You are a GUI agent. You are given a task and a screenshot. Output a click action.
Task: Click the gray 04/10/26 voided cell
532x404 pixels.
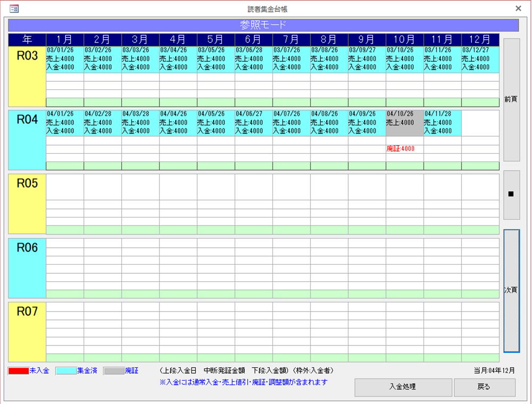[x=404, y=123]
